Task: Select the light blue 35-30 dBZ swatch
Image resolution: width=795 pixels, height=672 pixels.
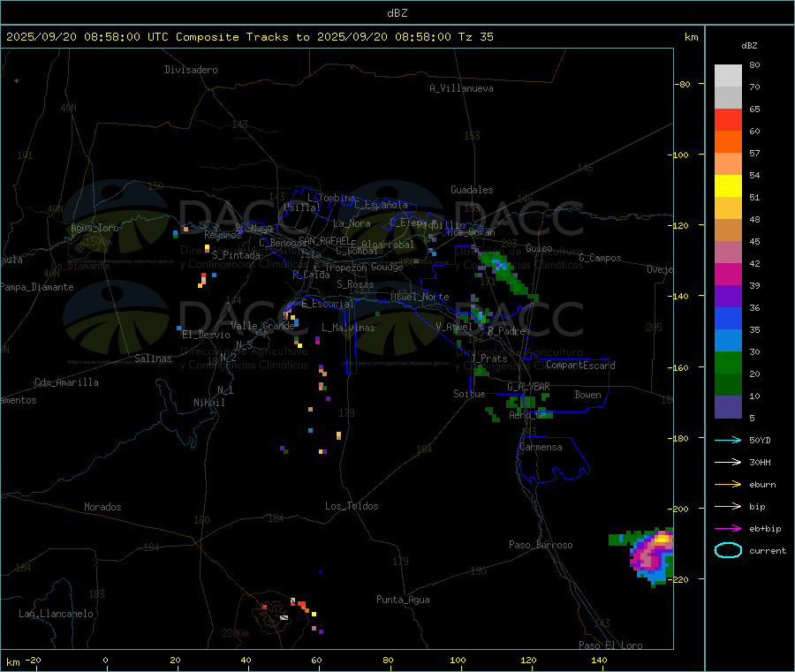Action: pyautogui.click(x=728, y=341)
